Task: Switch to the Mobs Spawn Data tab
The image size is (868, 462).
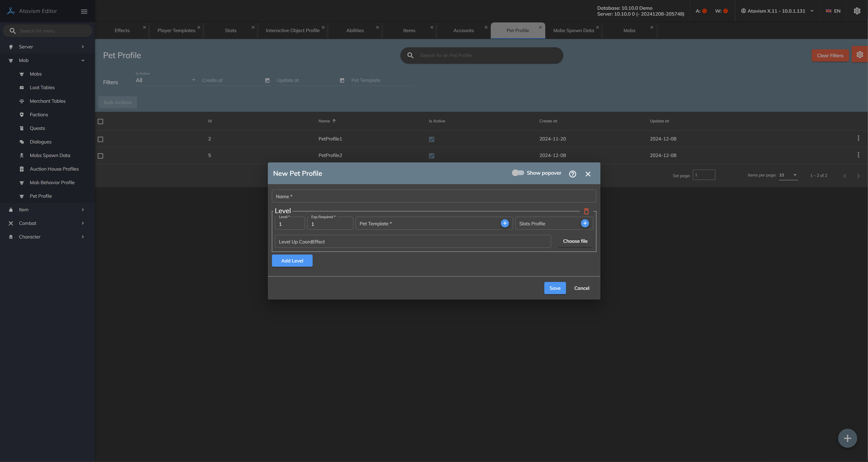Action: pos(573,30)
